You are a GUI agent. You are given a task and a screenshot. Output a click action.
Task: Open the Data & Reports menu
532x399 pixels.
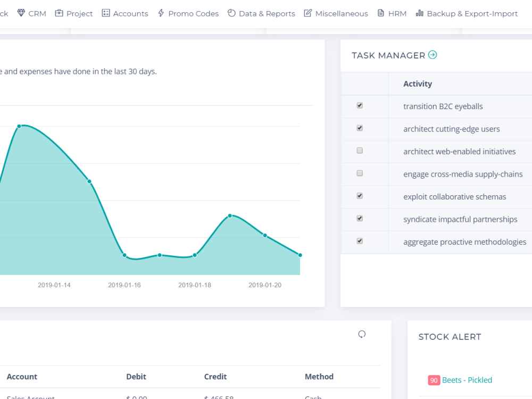[x=261, y=14]
